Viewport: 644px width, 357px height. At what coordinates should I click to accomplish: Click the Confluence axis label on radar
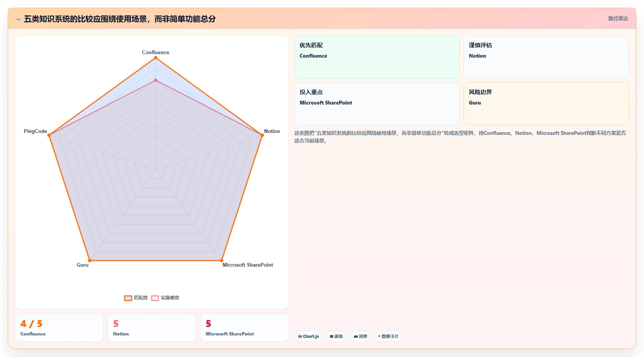155,52
